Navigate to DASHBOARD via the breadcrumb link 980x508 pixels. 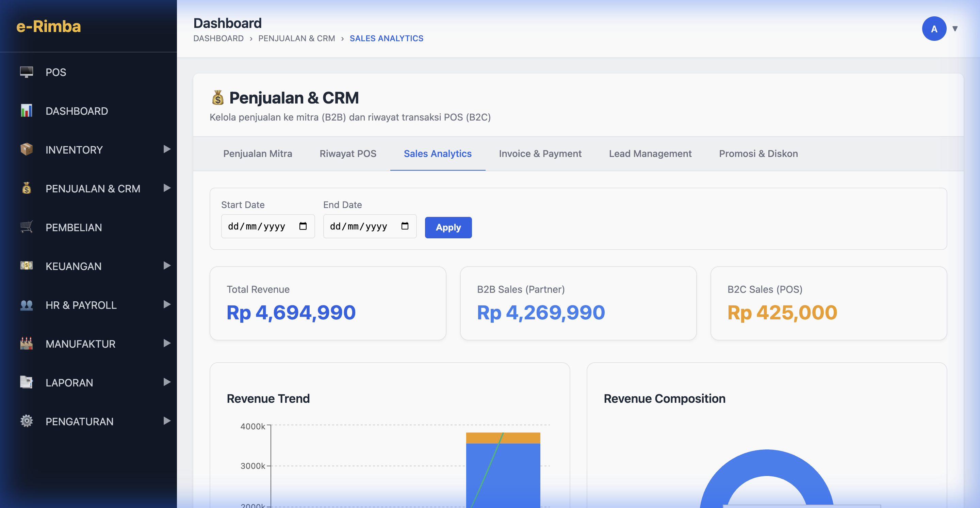[218, 38]
